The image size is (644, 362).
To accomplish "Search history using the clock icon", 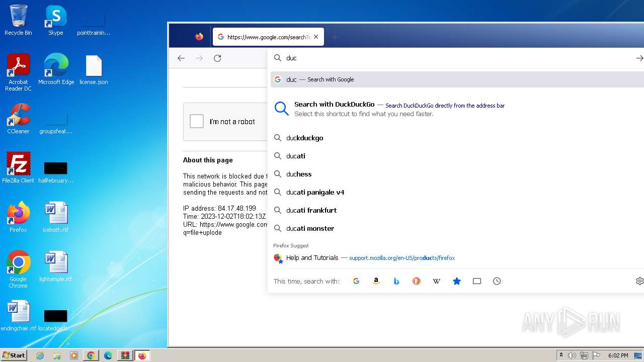I will click(497, 281).
